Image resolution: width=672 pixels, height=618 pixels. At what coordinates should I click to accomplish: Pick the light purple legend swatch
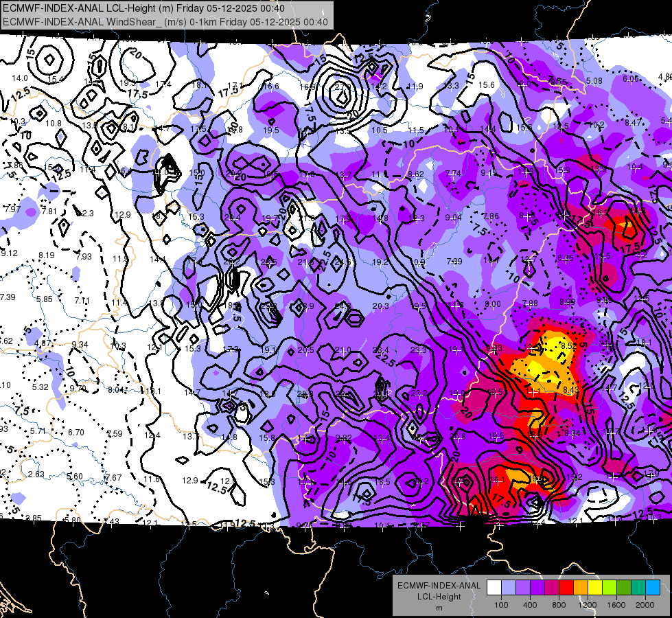(x=523, y=588)
